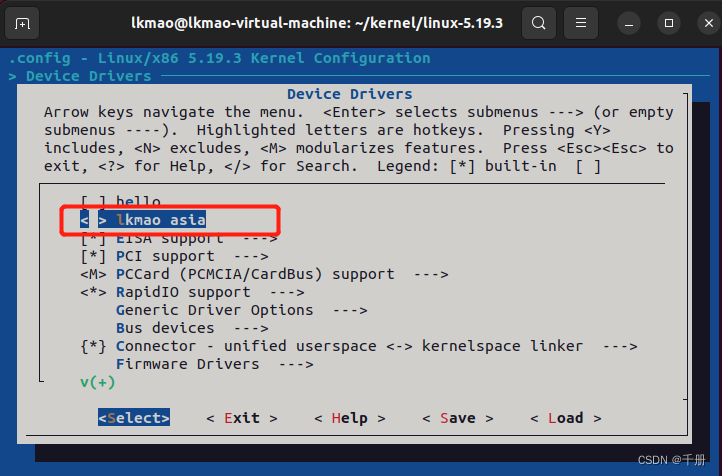This screenshot has width=722, height=476.
Task: Expand the Connector linker submenu arrow
Action: [x=620, y=346]
